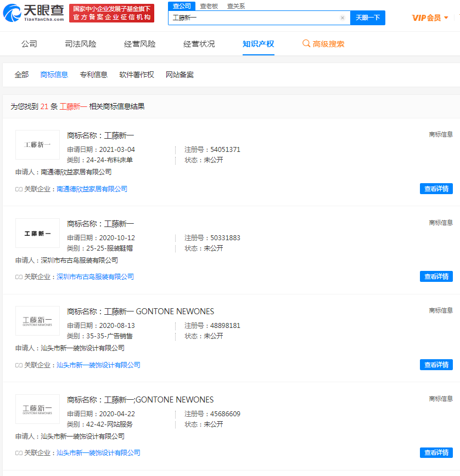Click 查看详情 for the 42-网站服务 trademark
This screenshot has width=460, height=476.
(436, 452)
